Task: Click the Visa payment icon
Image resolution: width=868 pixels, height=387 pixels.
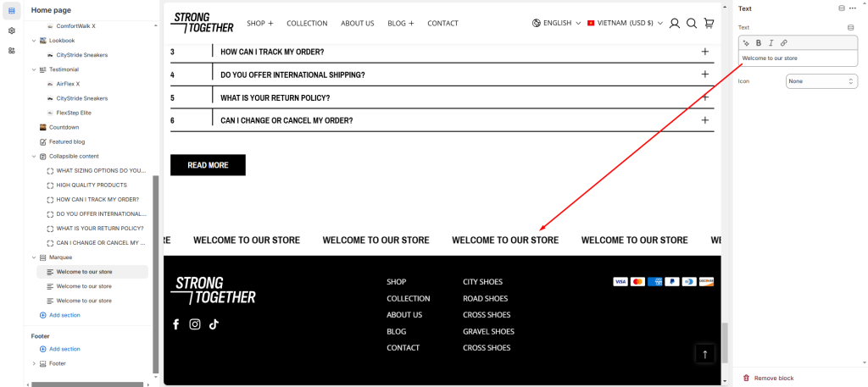Action: (x=620, y=281)
